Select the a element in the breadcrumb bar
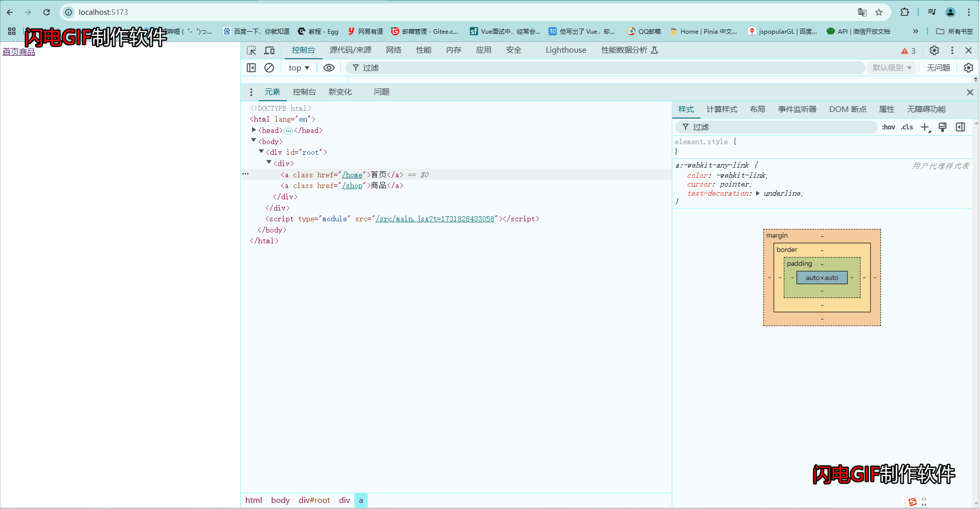980x509 pixels. (x=361, y=500)
